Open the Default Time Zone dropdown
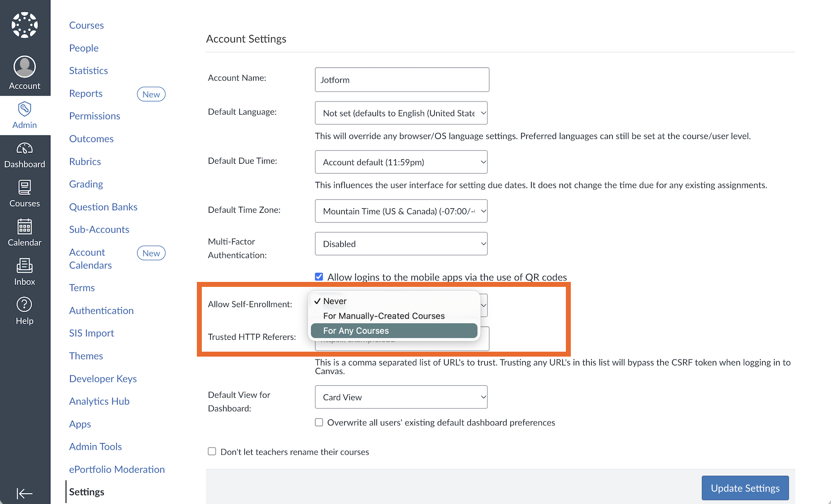The height and width of the screenshot is (504, 831). [x=401, y=211]
